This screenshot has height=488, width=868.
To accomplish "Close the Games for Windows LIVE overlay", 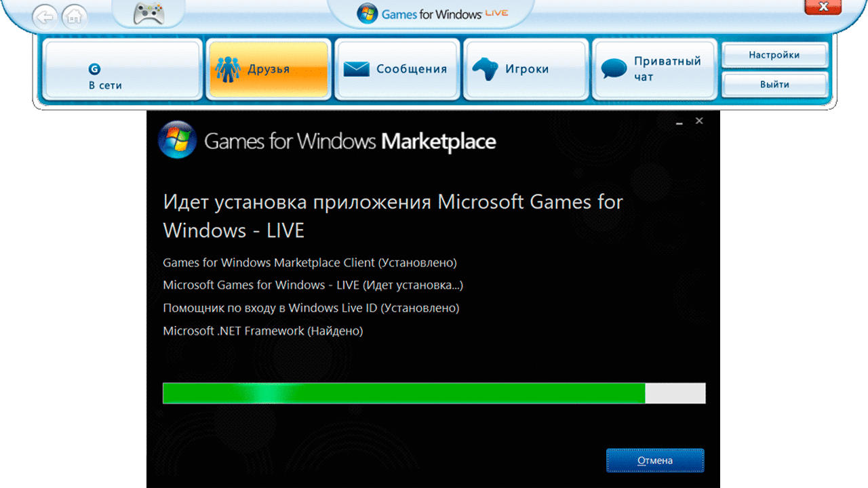I will [823, 7].
